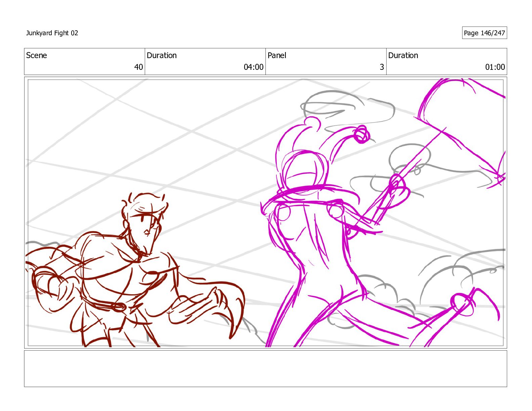The height and width of the screenshot is (411, 532).
Task: Click the 'Junkyard Fight 02' title text
Action: point(52,33)
